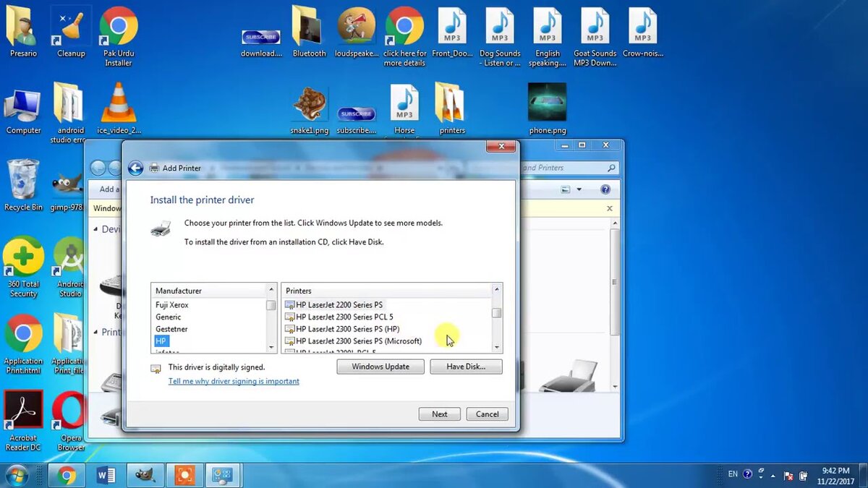Open the Cleanup shortcut on the desktop

pyautogui.click(x=71, y=33)
